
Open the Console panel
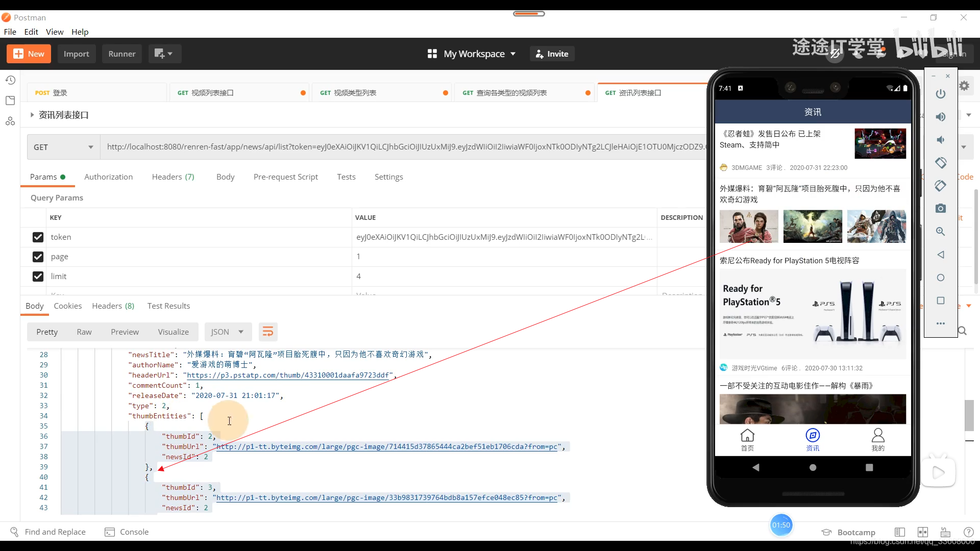(x=127, y=532)
